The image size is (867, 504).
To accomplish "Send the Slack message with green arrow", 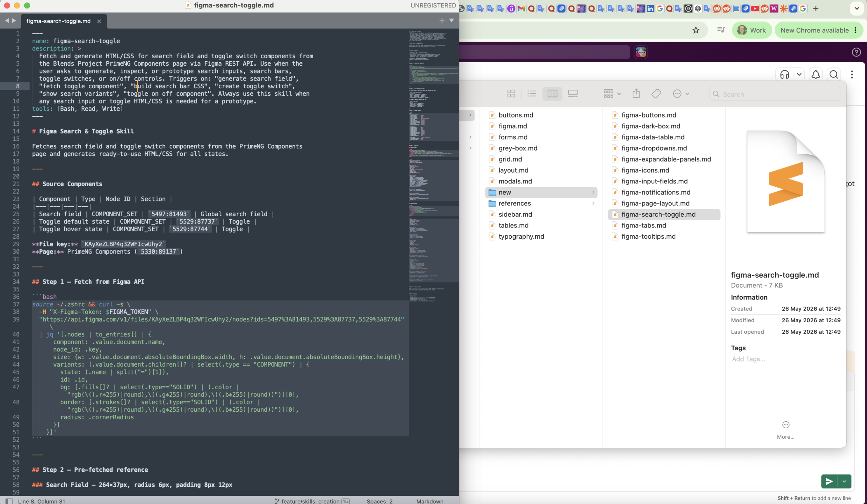I will tap(829, 481).
